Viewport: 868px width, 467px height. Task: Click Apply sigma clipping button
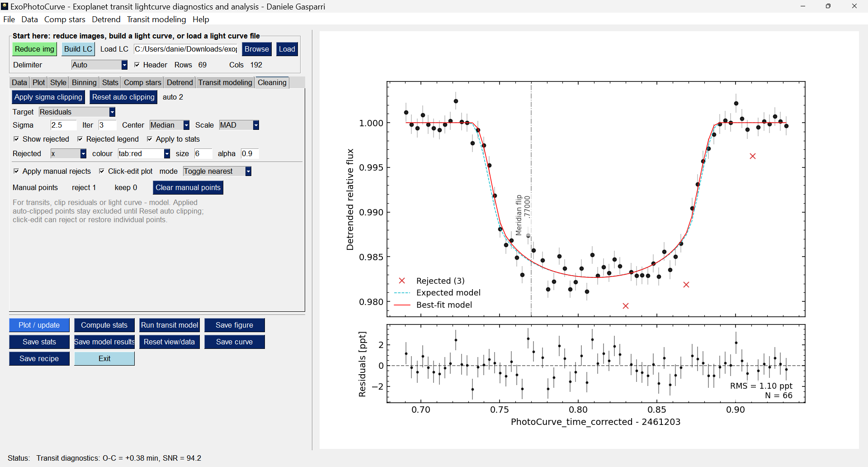click(x=48, y=97)
